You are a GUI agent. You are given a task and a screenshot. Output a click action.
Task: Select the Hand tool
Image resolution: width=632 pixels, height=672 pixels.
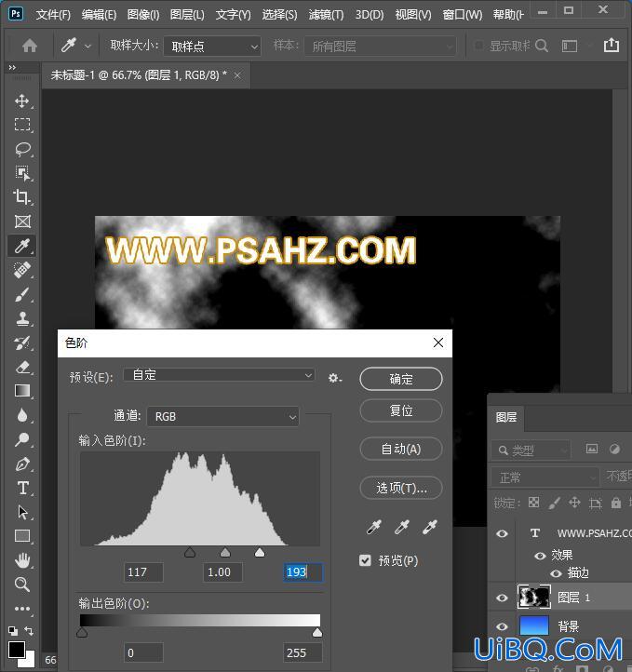click(x=21, y=560)
